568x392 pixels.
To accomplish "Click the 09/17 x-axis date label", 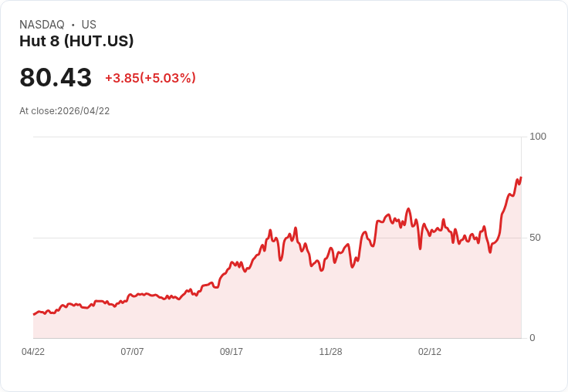I will coord(232,351).
